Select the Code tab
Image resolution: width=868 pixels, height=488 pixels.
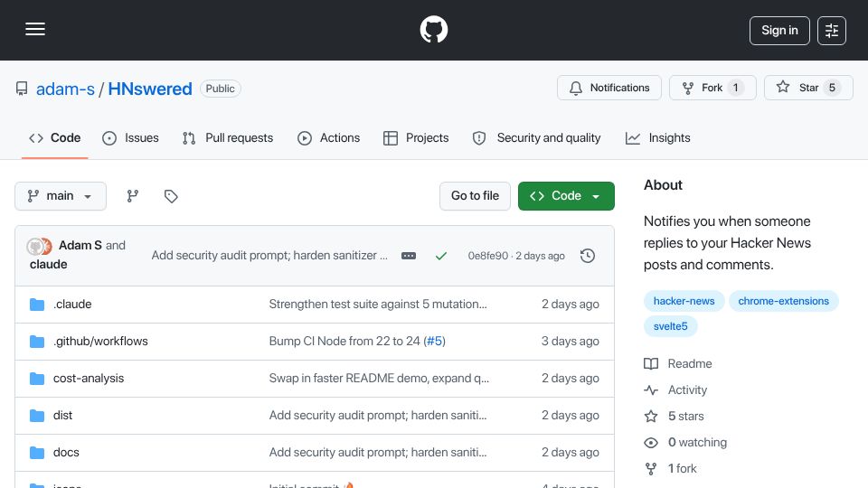[55, 137]
